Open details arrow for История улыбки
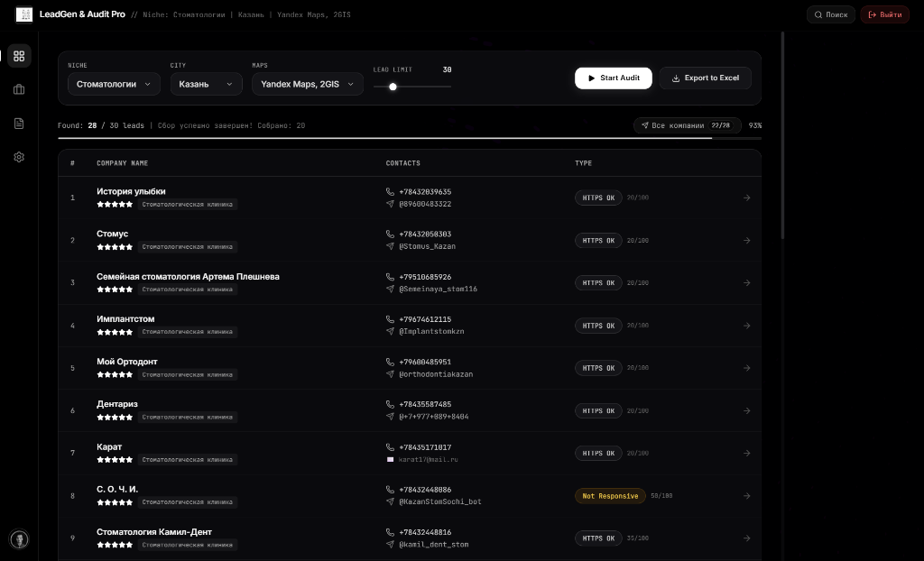This screenshot has width=924, height=561. click(746, 198)
